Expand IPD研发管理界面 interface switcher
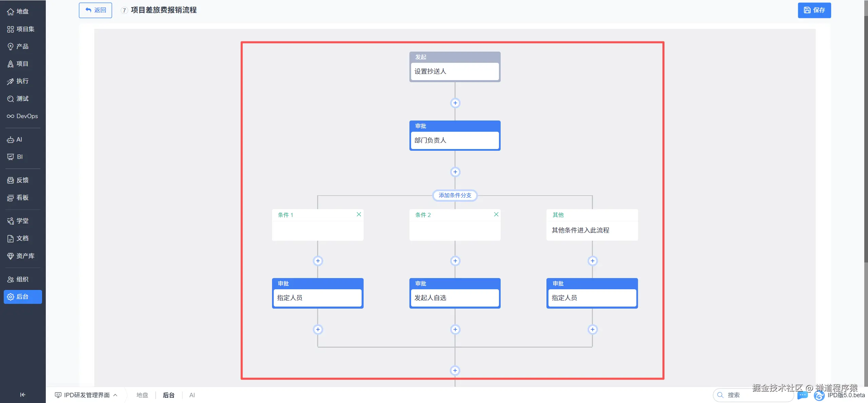 (x=86, y=395)
